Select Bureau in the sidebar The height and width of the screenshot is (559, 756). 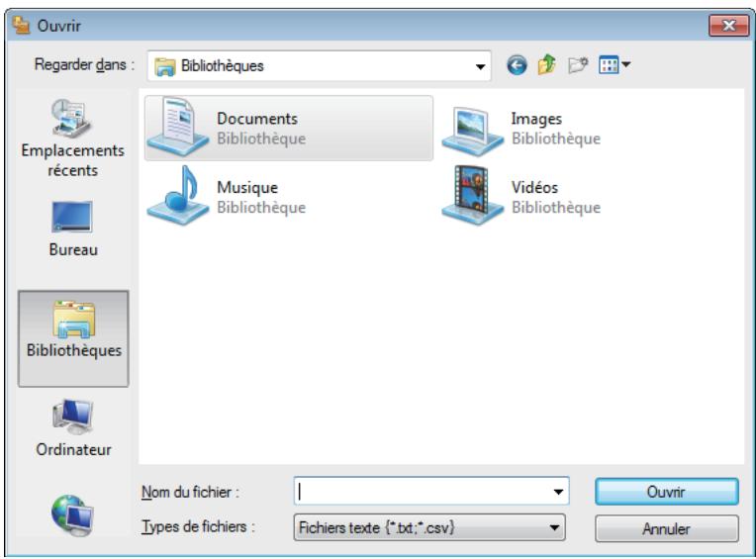73,229
